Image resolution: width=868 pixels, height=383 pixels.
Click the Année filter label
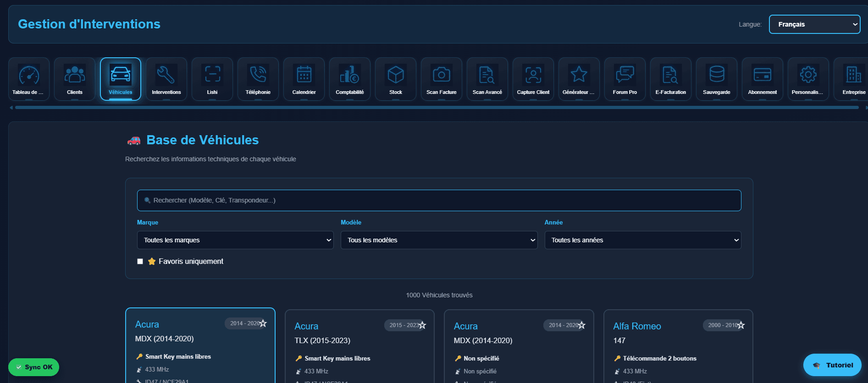tap(553, 222)
